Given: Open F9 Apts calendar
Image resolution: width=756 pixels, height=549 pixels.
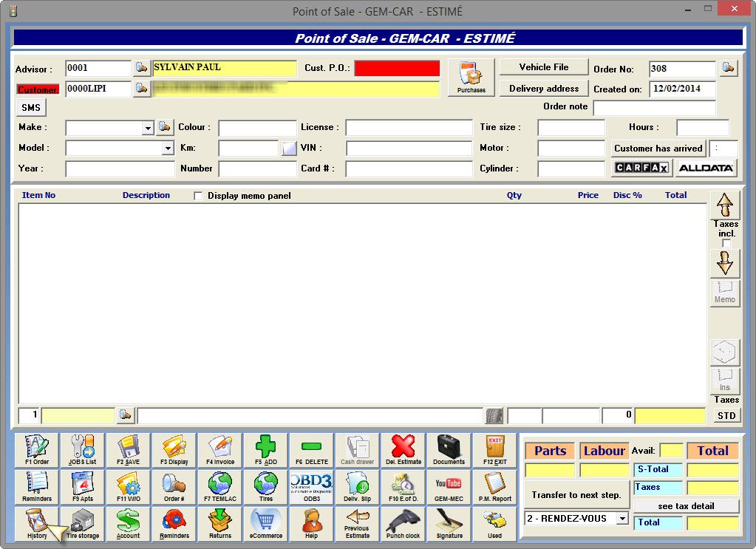Looking at the screenshot, I should tap(83, 487).
